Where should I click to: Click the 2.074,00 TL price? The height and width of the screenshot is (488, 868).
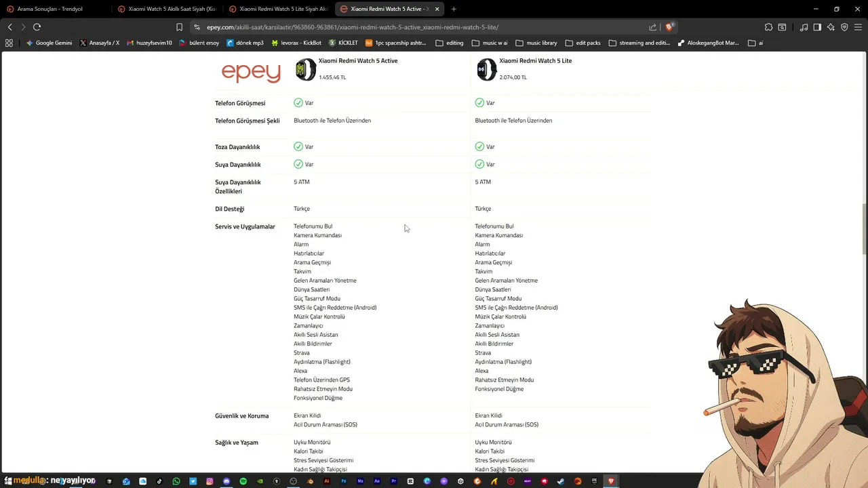pyautogui.click(x=513, y=77)
